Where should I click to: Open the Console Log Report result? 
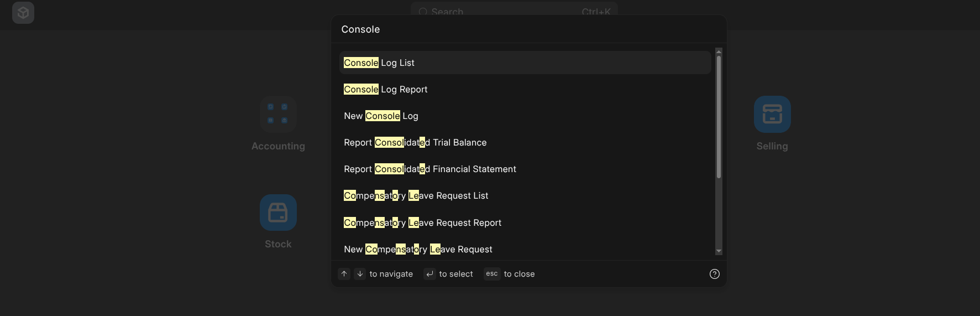386,90
